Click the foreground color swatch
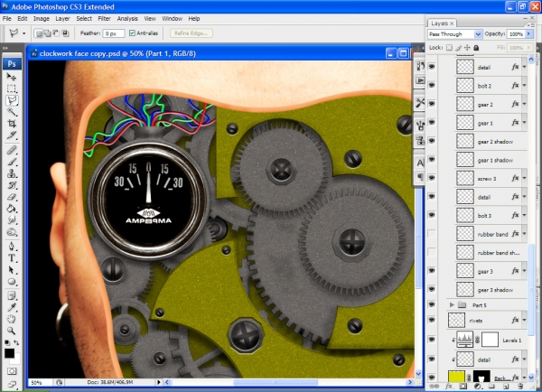This screenshot has height=392, width=542. click(9, 353)
